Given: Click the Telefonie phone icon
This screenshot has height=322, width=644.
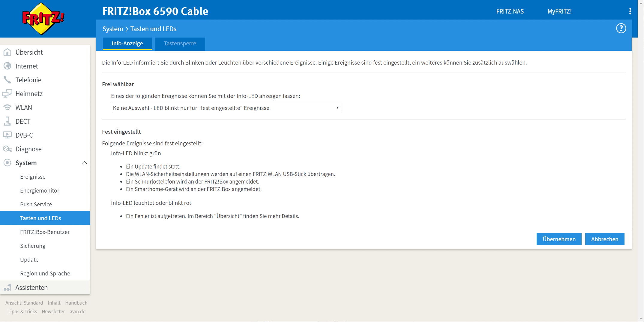Looking at the screenshot, I should click(x=7, y=80).
